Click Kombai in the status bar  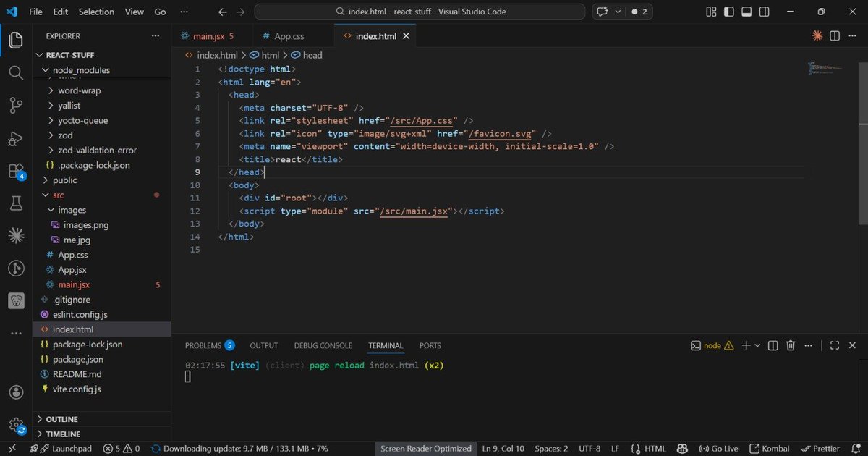[x=771, y=449]
